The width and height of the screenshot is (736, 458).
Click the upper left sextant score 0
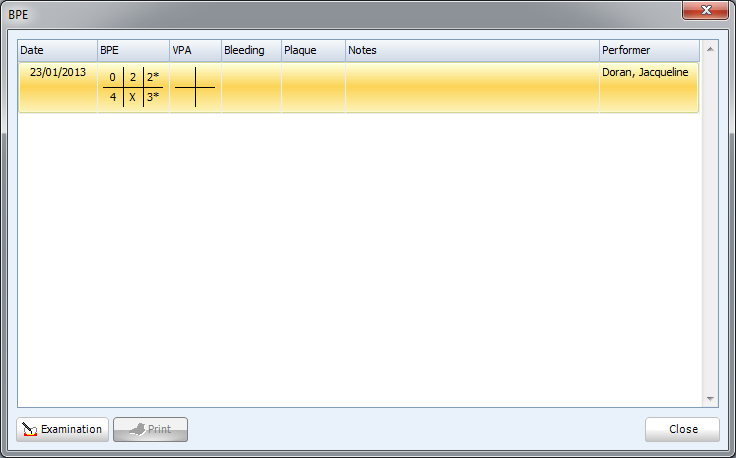(x=112, y=77)
